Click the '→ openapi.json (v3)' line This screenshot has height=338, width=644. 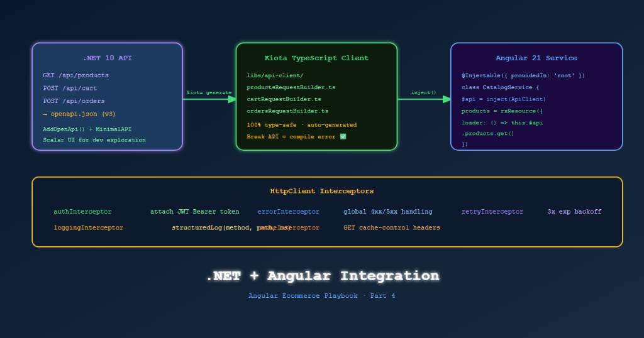79,114
